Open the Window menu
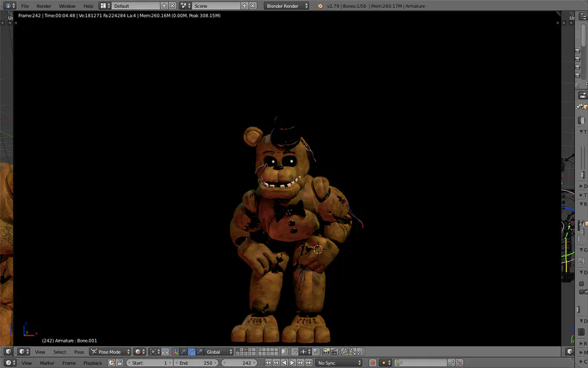The image size is (588, 368). (67, 6)
